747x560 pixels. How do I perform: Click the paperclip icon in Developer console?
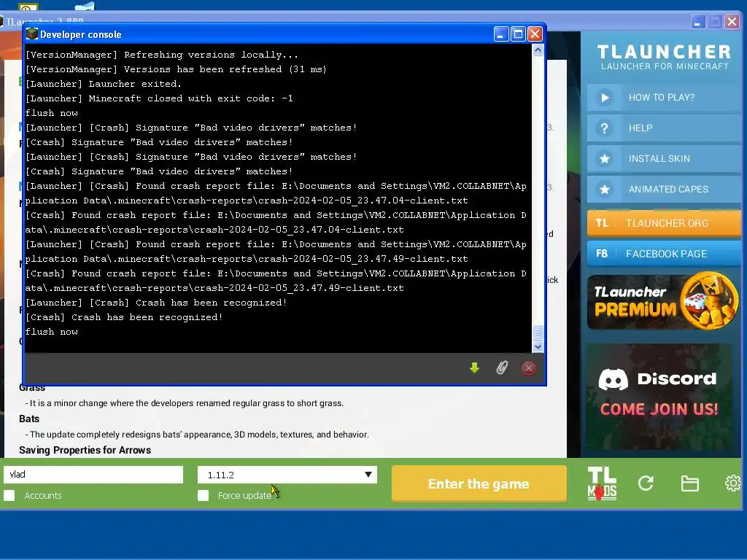coord(502,367)
